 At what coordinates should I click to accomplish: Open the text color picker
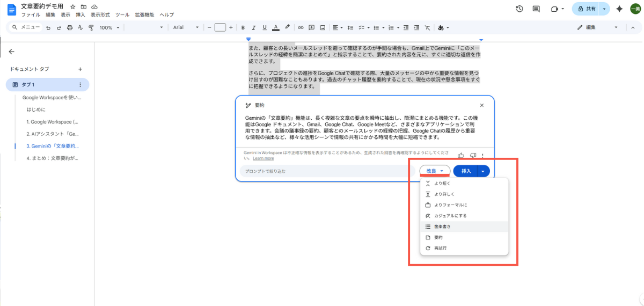click(x=276, y=27)
